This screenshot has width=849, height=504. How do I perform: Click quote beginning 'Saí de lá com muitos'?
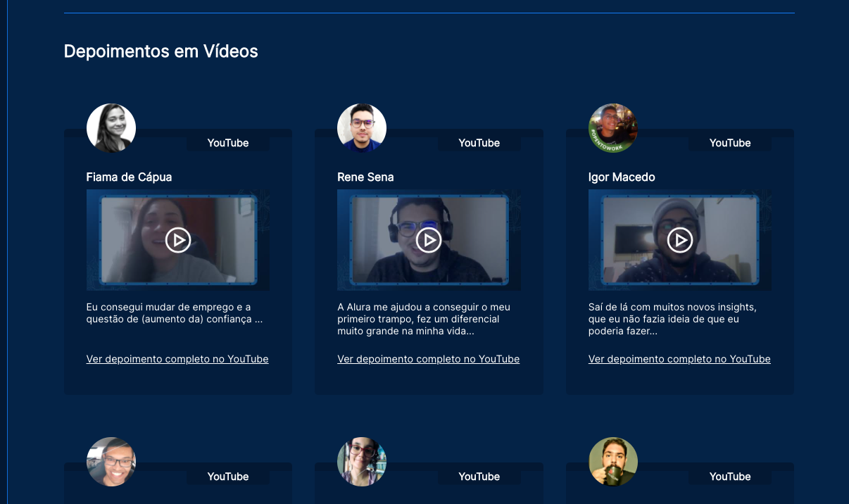[x=672, y=319]
